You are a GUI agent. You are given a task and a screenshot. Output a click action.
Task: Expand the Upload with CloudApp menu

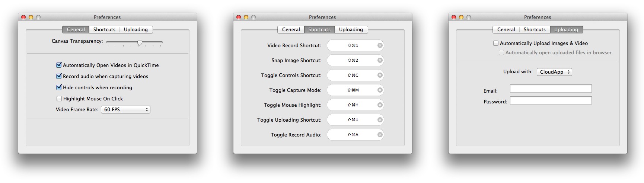coord(554,72)
